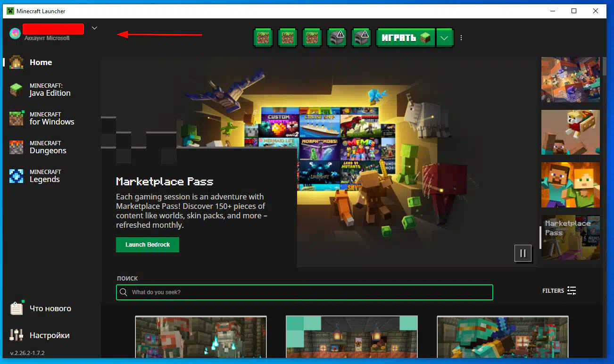Select the Marketplace Pass carousel thumbnail

571,238
